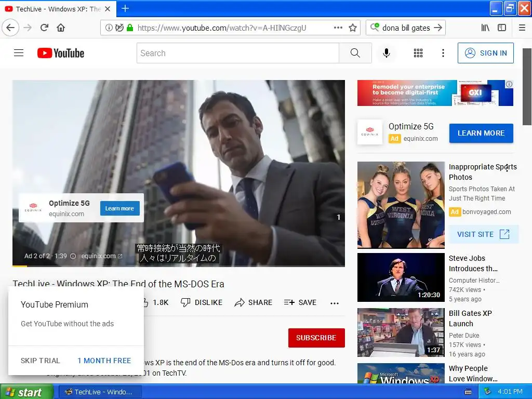Open page actions three-dot menu in address bar
Image resolution: width=532 pixels, height=399 pixels.
(338, 28)
